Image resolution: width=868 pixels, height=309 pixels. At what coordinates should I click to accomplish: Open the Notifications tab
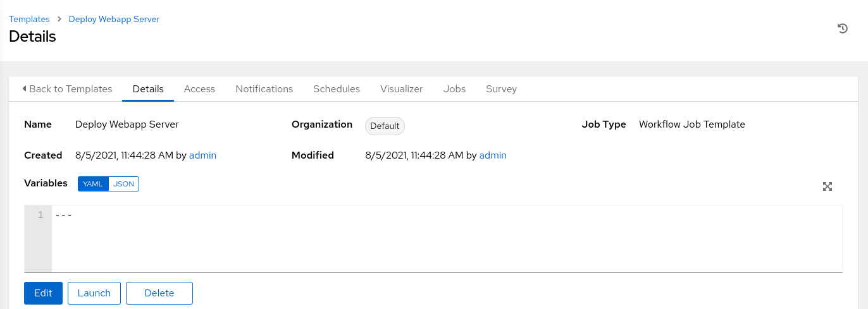[x=264, y=89]
